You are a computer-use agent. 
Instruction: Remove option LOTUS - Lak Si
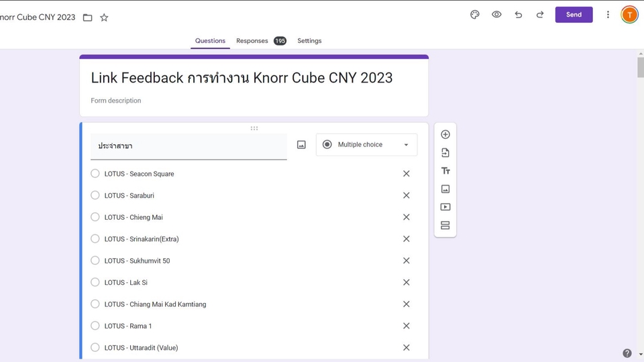[407, 282]
